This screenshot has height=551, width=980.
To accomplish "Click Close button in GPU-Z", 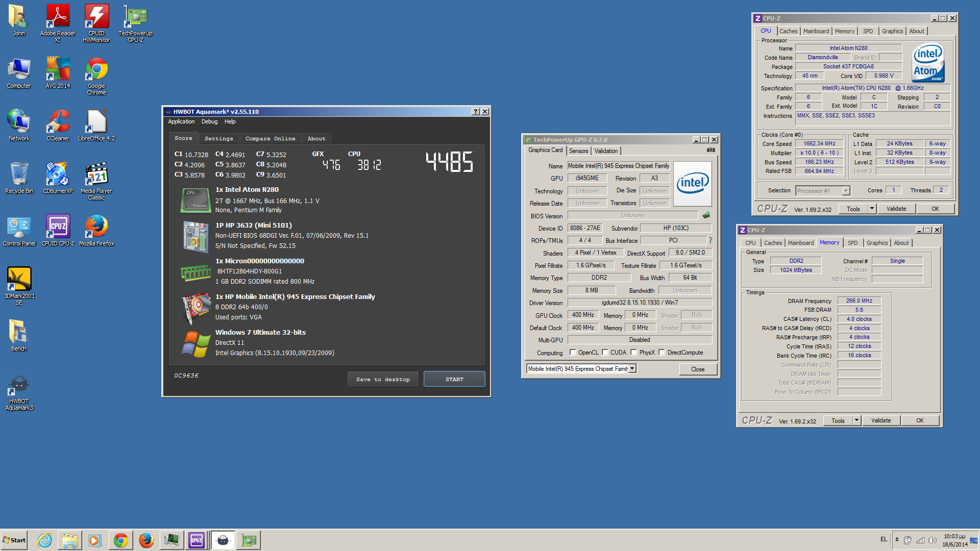I will [698, 369].
